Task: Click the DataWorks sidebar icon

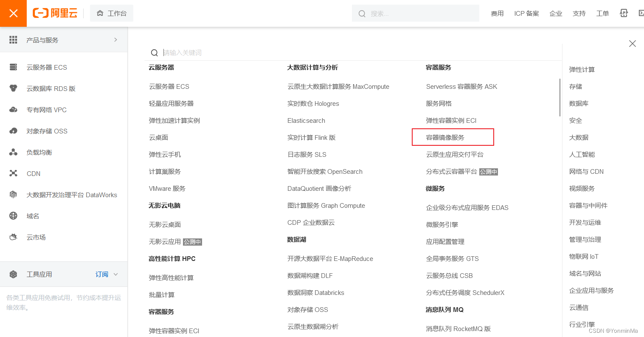Action: (x=13, y=195)
